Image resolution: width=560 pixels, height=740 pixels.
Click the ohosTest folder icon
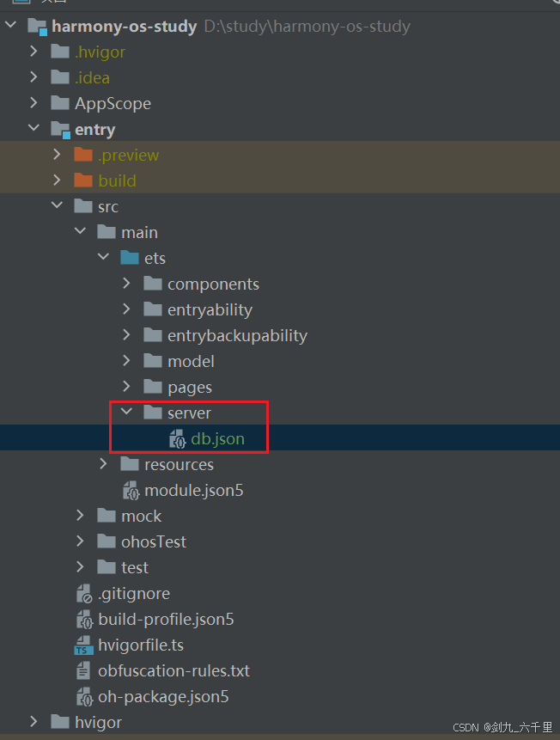[107, 541]
